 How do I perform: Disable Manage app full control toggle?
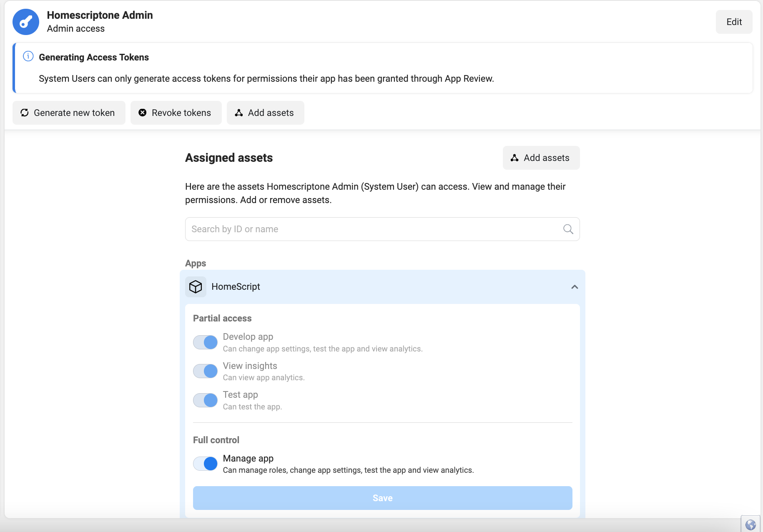point(205,464)
